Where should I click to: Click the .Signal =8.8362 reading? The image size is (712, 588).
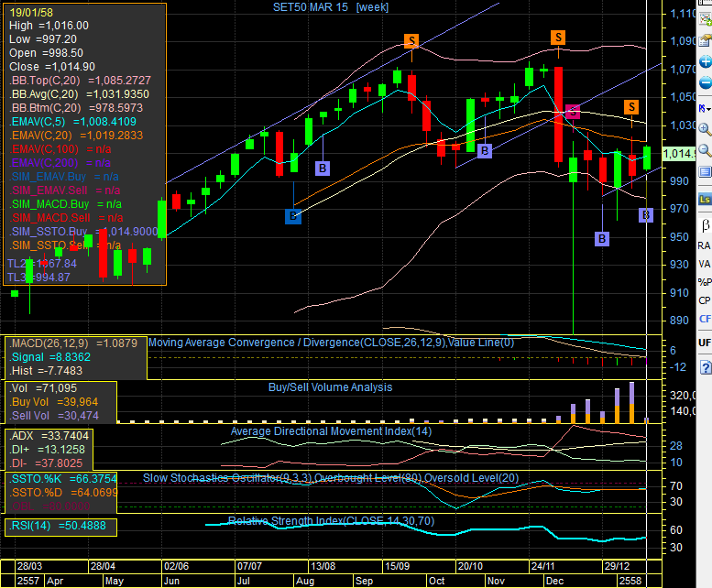coord(49,357)
